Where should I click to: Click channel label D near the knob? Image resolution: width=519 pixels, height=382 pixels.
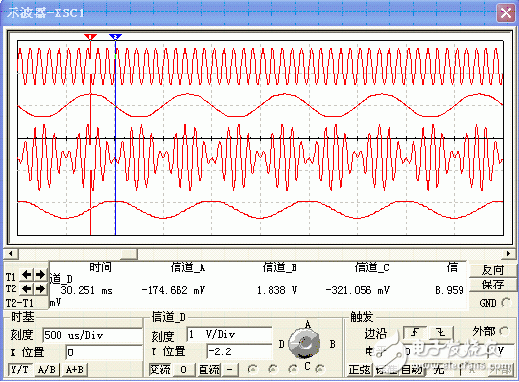[281, 344]
